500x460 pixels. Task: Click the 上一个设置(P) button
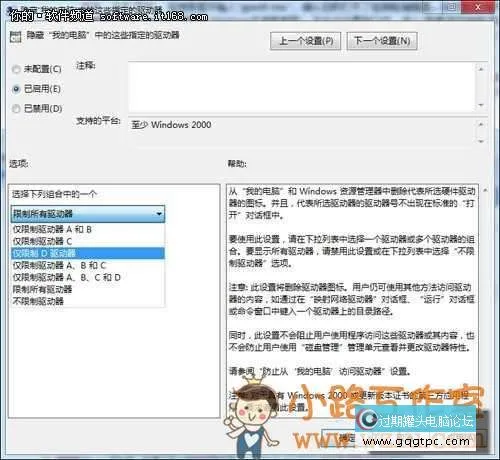click(x=305, y=41)
